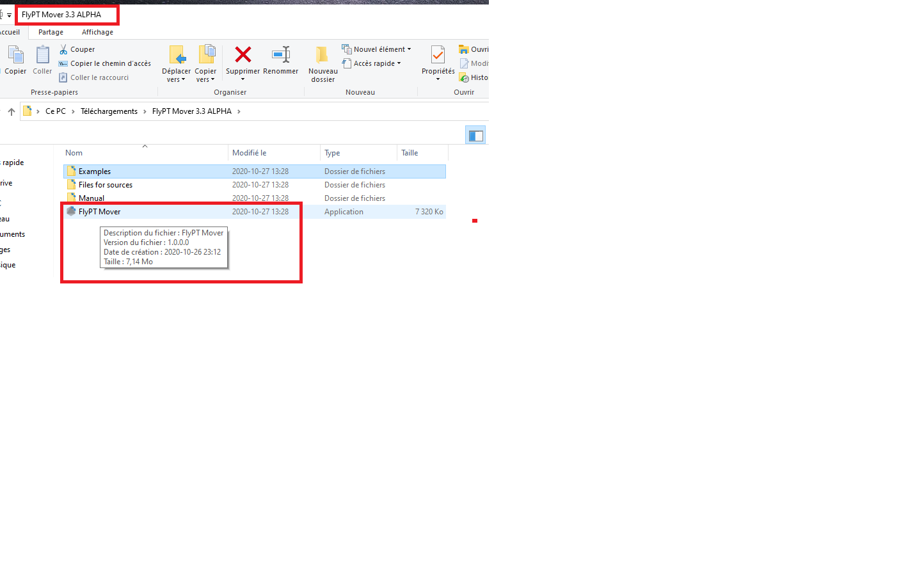908x588 pixels.
Task: Click Ce PC in the address bar
Action: coord(56,111)
